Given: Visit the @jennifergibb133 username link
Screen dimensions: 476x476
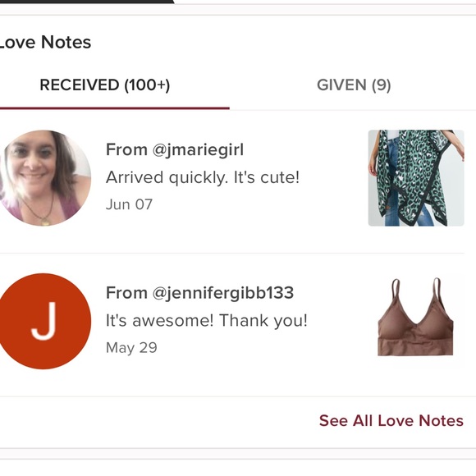Looking at the screenshot, I should pyautogui.click(x=223, y=293).
